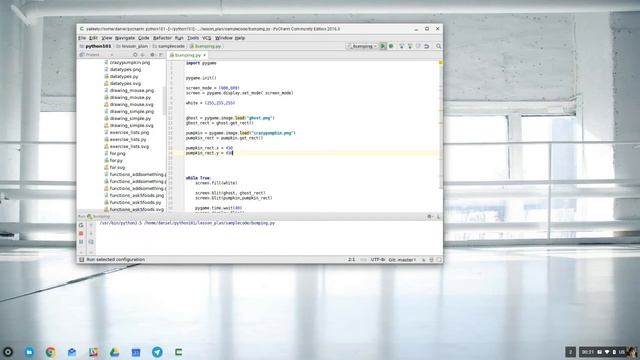Click end of pumpkin_rect.y code line
Screen dimensions: 640x360
click(x=233, y=153)
